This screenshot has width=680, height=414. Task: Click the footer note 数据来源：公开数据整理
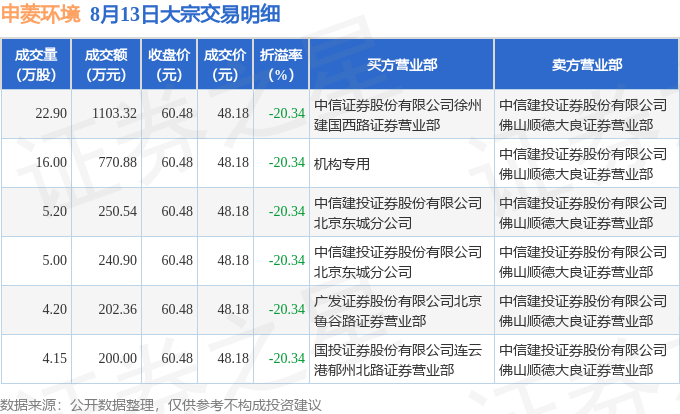pos(77,405)
